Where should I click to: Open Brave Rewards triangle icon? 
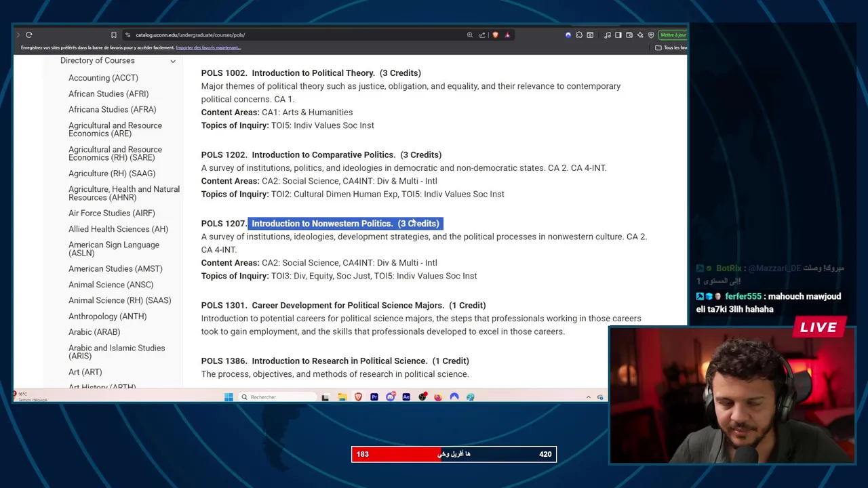point(507,35)
